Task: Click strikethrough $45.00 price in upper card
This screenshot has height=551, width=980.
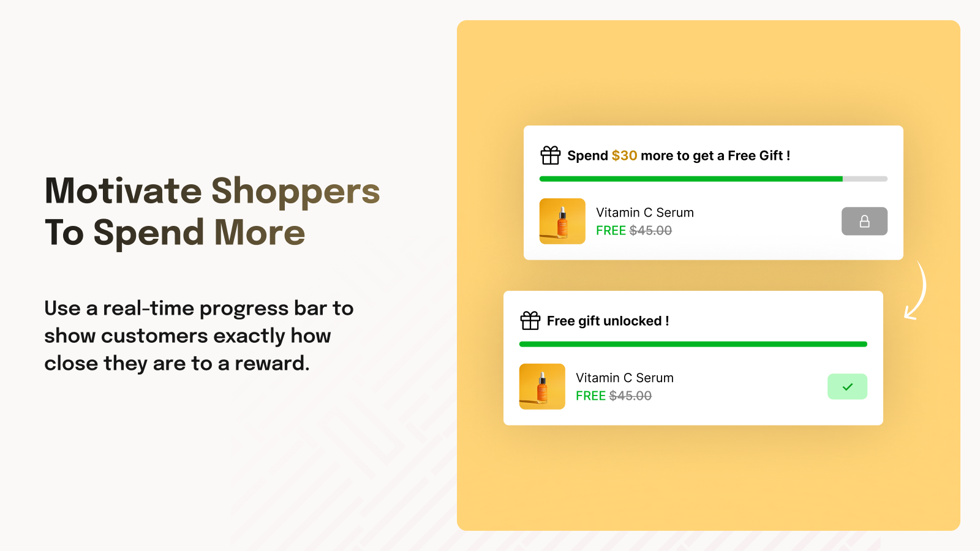Action: click(650, 230)
